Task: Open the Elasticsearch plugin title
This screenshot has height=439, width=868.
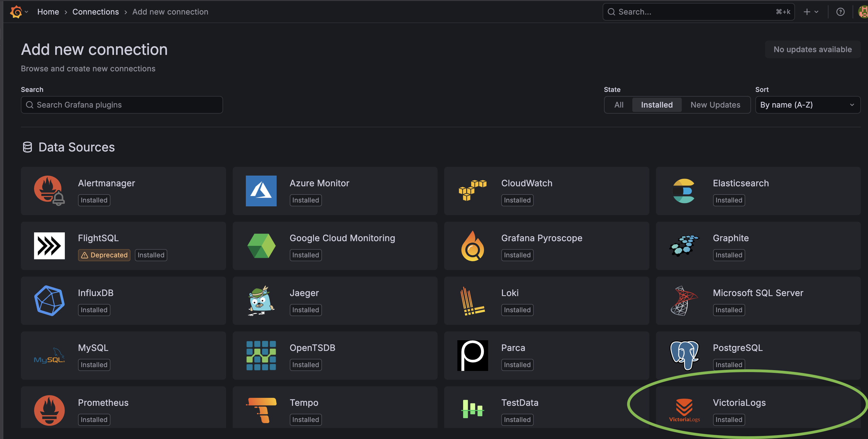Action: click(741, 183)
